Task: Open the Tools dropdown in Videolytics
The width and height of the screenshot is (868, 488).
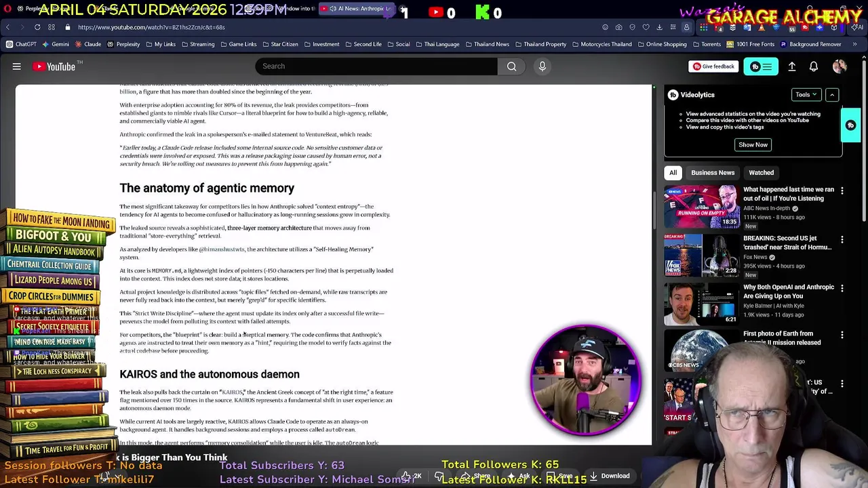Action: click(806, 95)
